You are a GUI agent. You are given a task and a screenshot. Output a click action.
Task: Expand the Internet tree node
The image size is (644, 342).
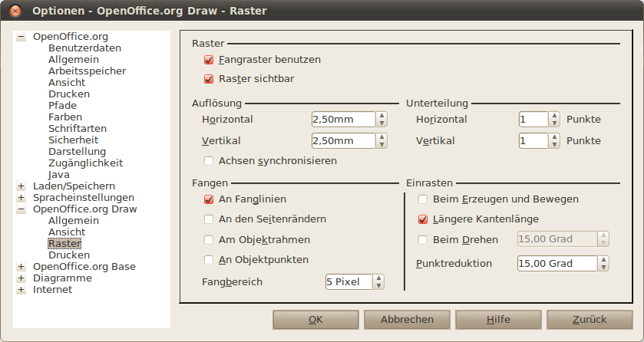pos(21,290)
